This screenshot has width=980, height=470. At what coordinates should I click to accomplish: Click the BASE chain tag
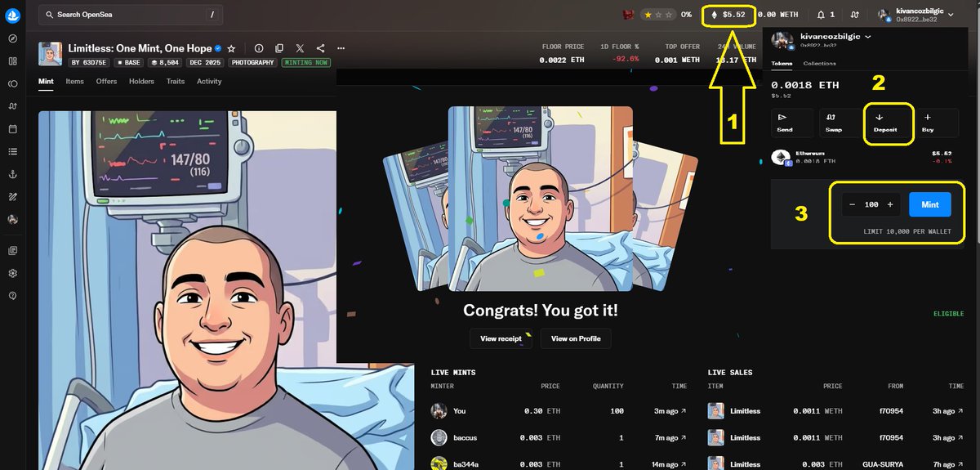[x=129, y=62]
